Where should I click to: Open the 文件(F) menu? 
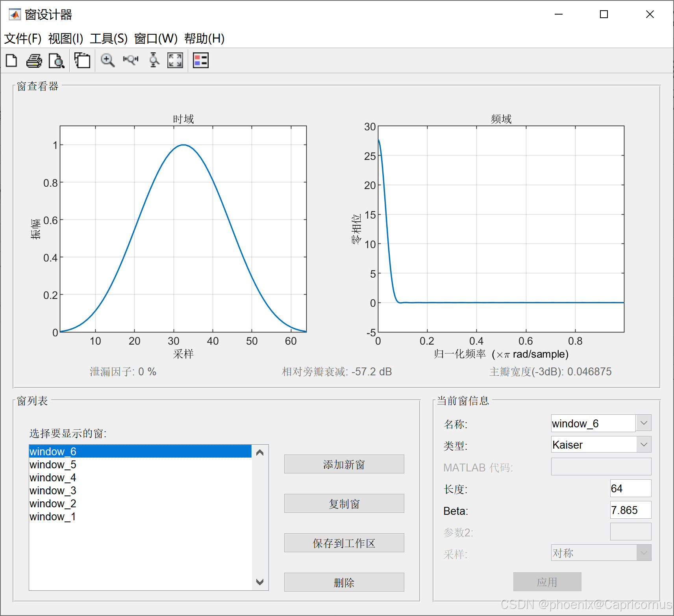[x=23, y=39]
